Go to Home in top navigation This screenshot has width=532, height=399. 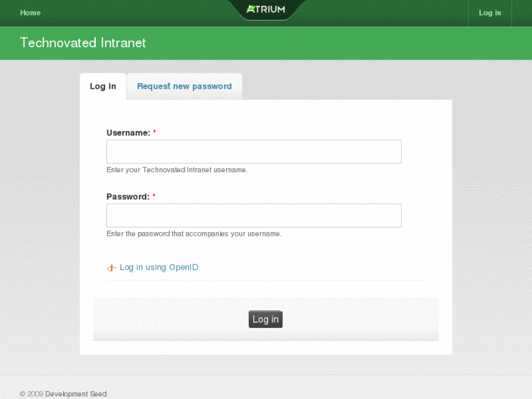30,12
